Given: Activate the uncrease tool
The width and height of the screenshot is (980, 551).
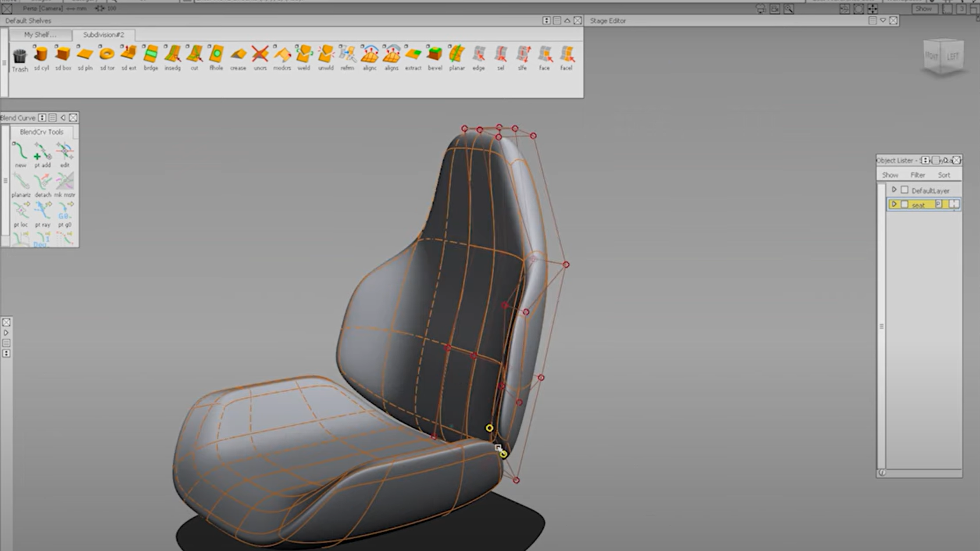Looking at the screenshot, I should 260,56.
